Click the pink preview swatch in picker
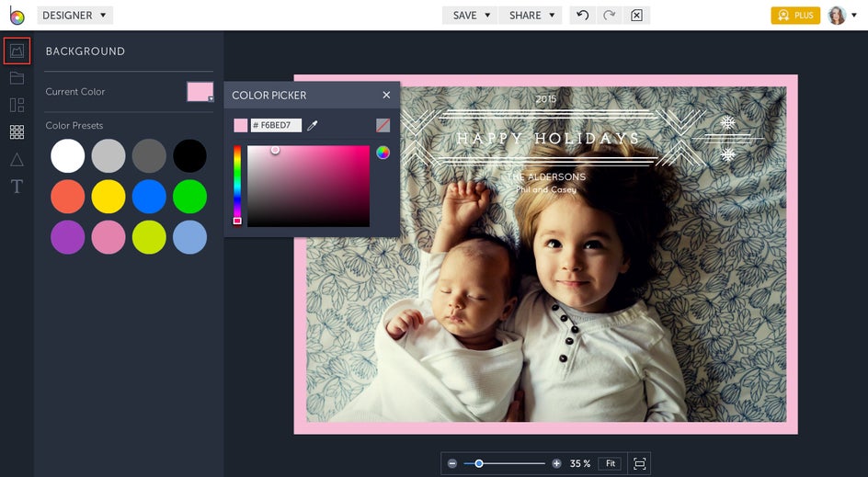The height and width of the screenshot is (477, 868). point(241,126)
